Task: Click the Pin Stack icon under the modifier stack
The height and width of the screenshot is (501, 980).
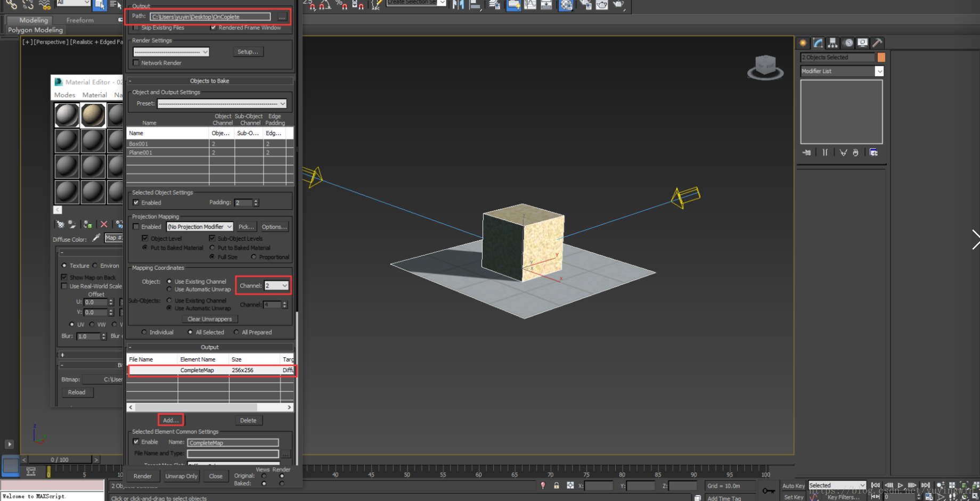Action: pos(807,153)
